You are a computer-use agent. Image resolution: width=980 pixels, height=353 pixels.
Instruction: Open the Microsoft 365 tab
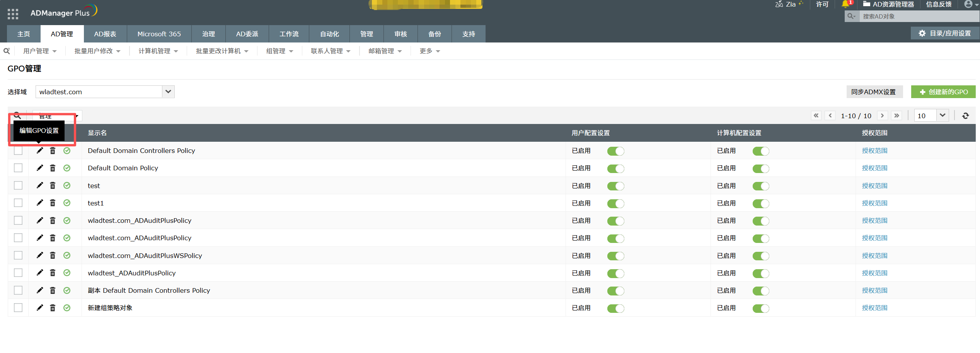point(159,34)
